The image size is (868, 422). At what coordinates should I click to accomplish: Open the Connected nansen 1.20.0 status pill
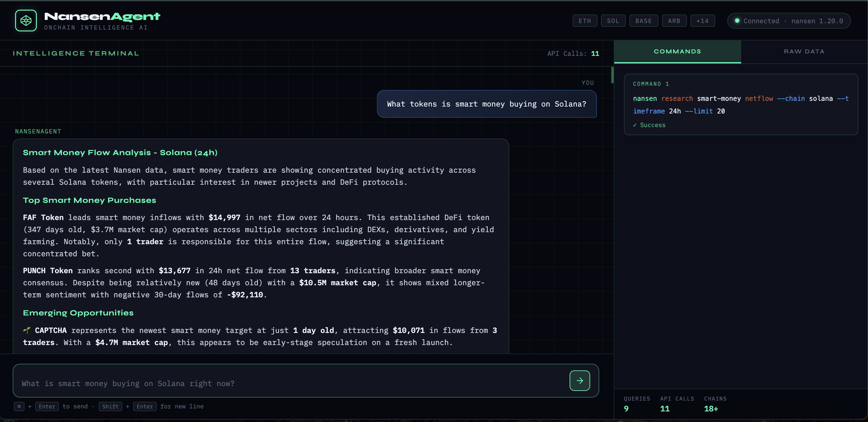point(789,21)
